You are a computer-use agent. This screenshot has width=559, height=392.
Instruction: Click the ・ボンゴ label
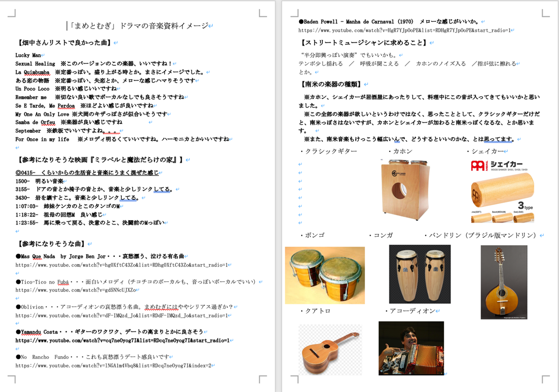click(x=312, y=236)
